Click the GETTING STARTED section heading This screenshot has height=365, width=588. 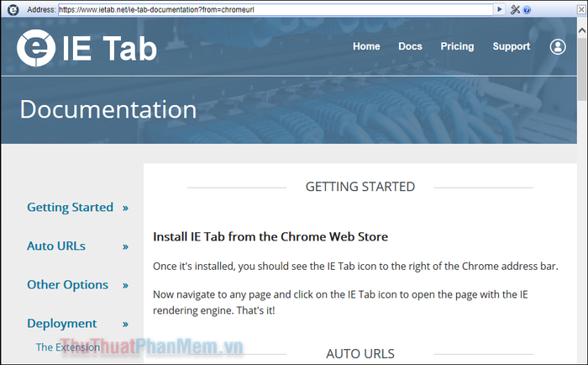[x=360, y=187]
